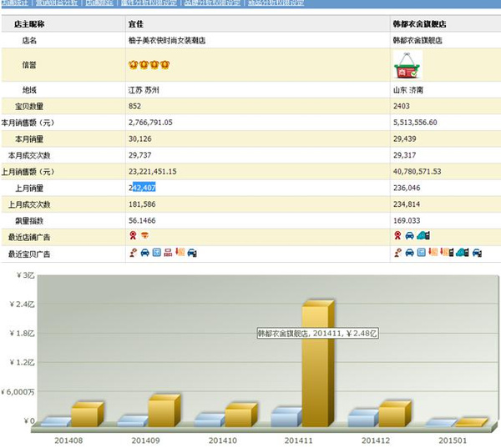Click red ribbon shop-ad icon in 韩都衣舍旗舰店 column
This screenshot has height=448, width=501.
pos(397,235)
